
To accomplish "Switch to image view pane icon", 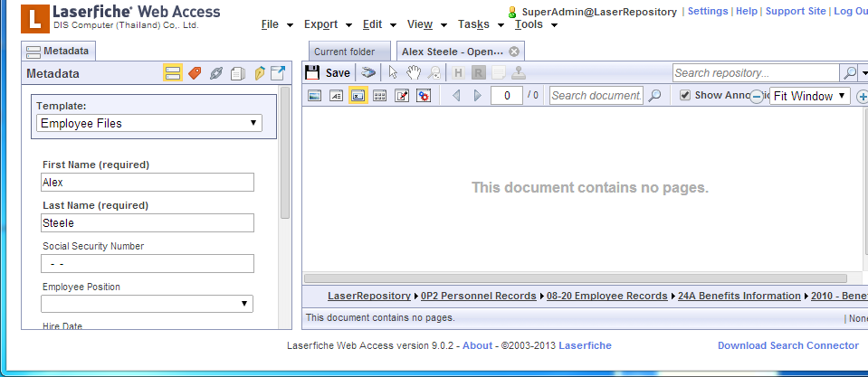I will [x=314, y=96].
